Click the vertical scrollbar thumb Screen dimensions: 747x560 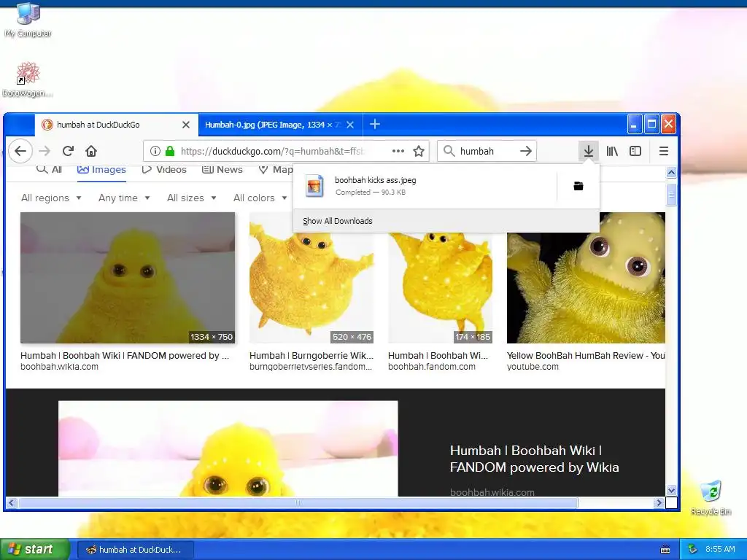click(671, 194)
